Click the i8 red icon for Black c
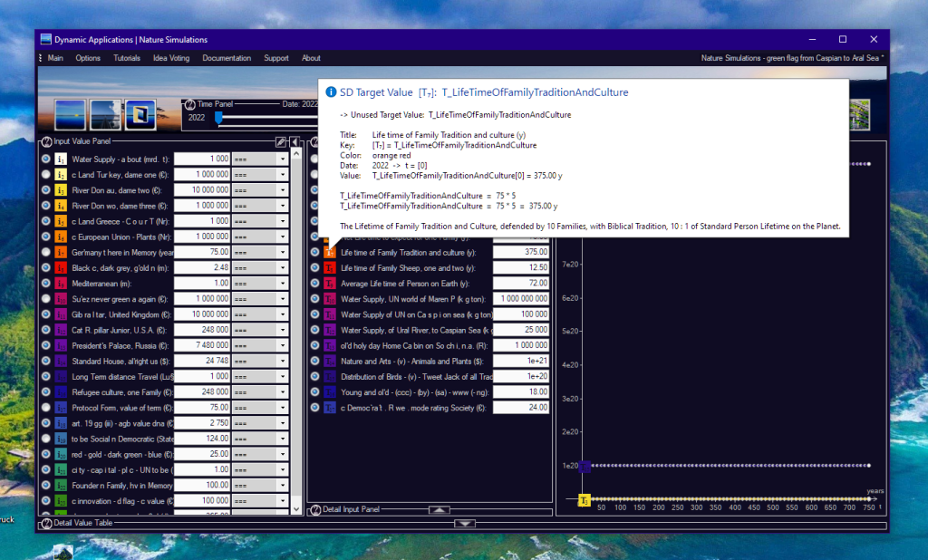Image resolution: width=928 pixels, height=560 pixels. click(61, 267)
